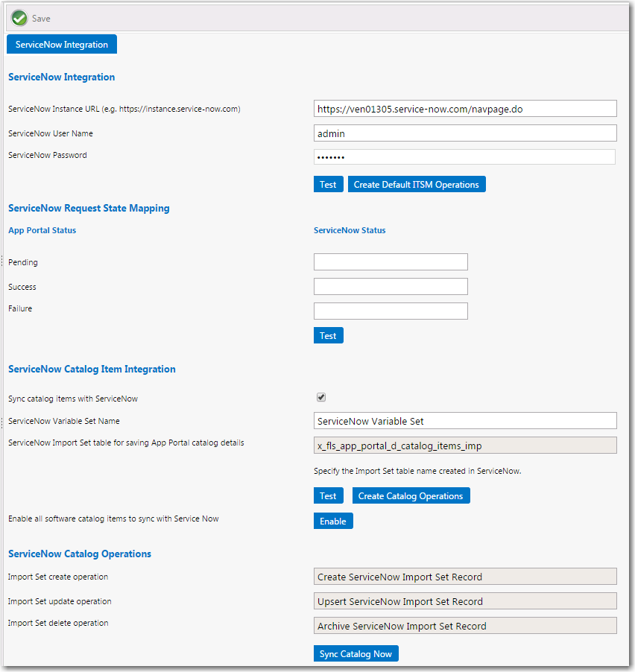Image resolution: width=635 pixels, height=672 pixels.
Task: Click the ServiceNow Status column header
Action: coord(350,230)
